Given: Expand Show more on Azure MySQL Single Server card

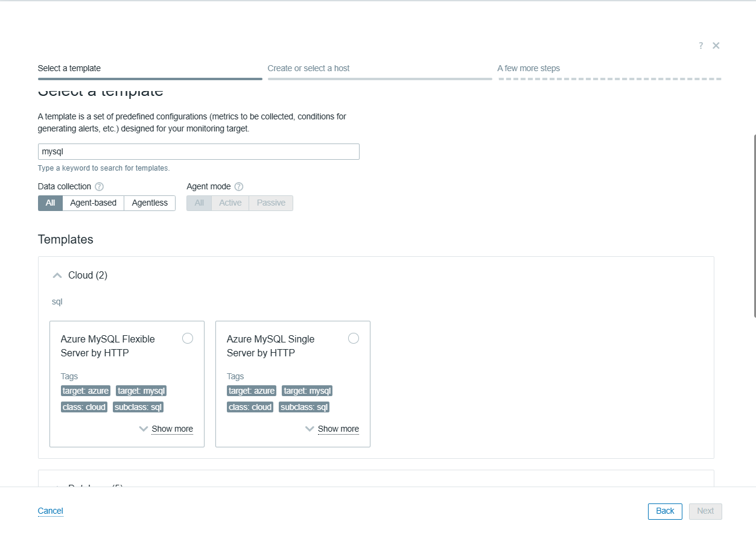Looking at the screenshot, I should 338,429.
